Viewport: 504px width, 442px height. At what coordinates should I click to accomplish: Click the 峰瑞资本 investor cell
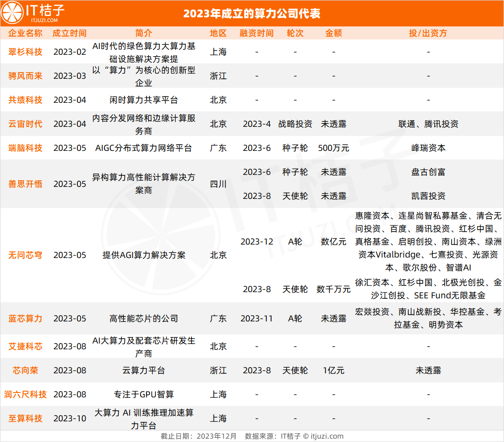(x=428, y=148)
